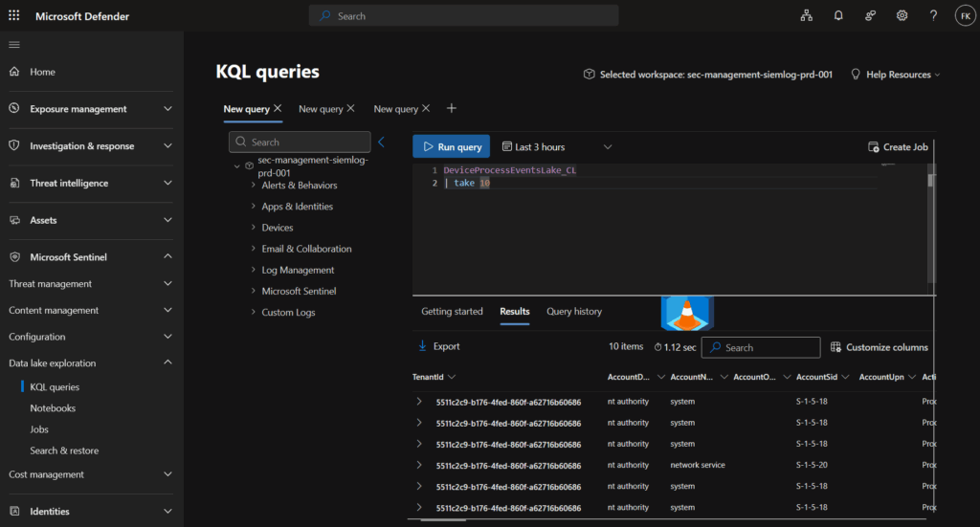
Task: Expand the first result row chevron
Action: (419, 402)
